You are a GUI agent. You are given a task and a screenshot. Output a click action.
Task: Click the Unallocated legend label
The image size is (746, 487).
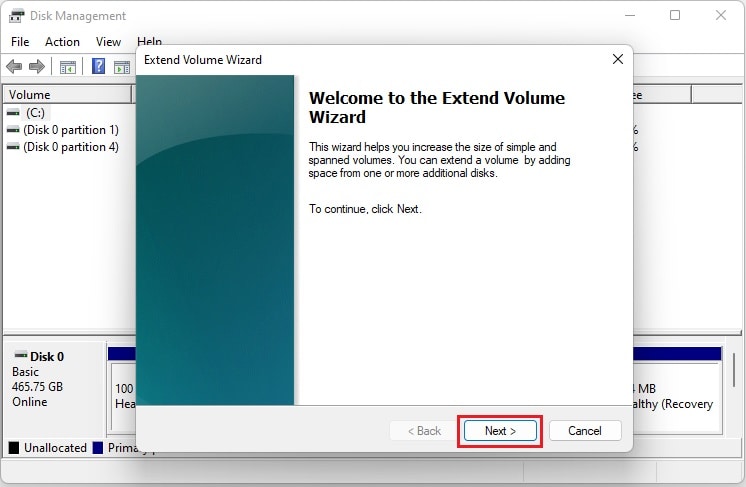point(55,448)
